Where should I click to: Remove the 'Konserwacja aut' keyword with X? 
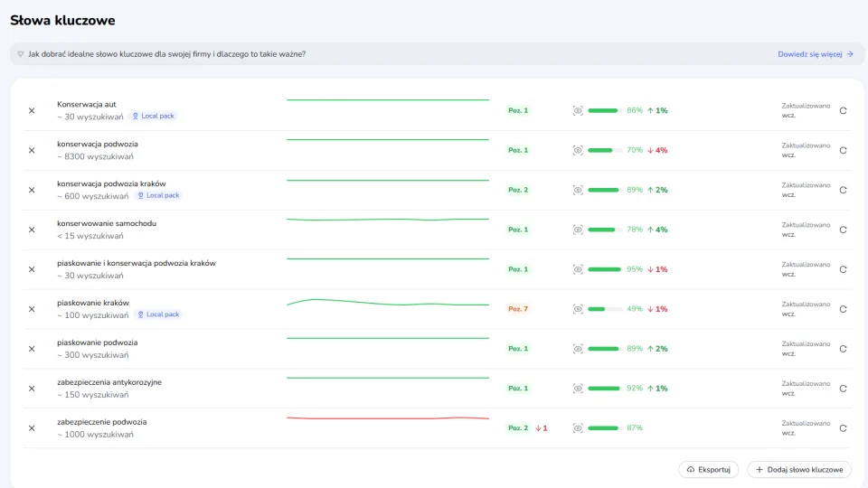point(32,110)
